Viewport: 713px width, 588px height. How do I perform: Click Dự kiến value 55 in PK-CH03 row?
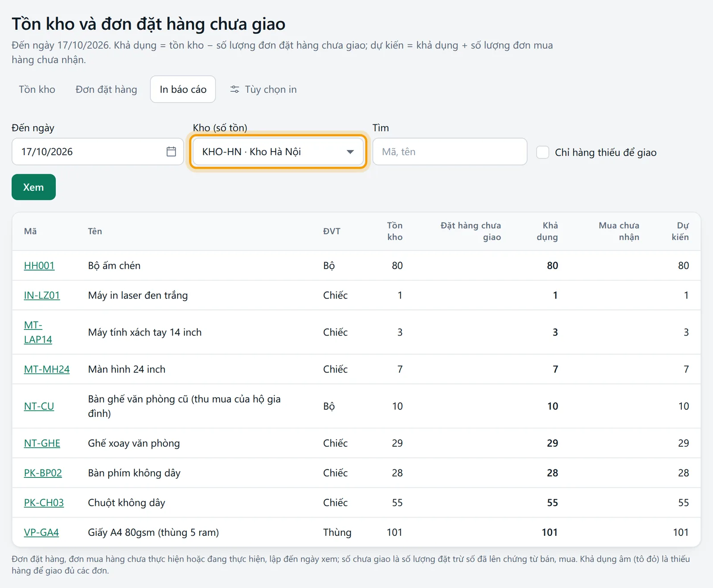point(684,503)
